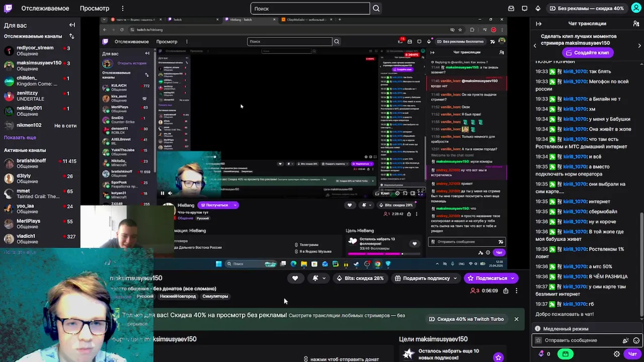Follow channel with the heart icon
Image resolution: width=644 pixels, height=362 pixels.
pos(295,278)
